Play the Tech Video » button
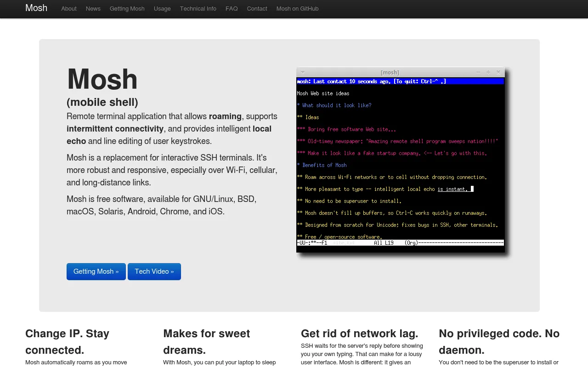This screenshot has height=368, width=588. pos(154,271)
